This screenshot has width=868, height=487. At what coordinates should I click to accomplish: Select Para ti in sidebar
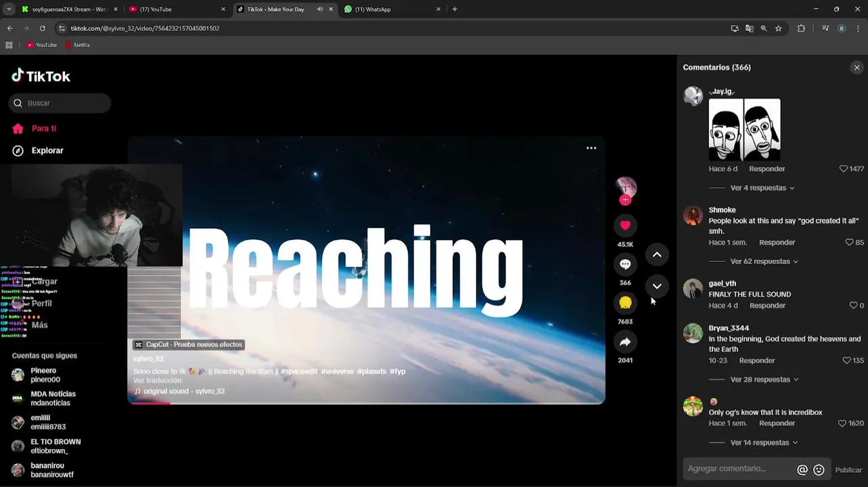click(35, 129)
